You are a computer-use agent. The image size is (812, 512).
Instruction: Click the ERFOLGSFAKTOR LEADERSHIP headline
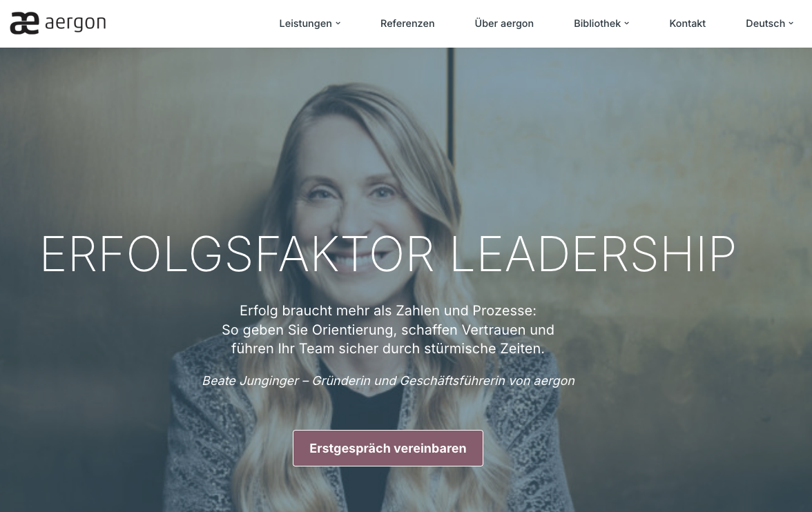(x=388, y=254)
